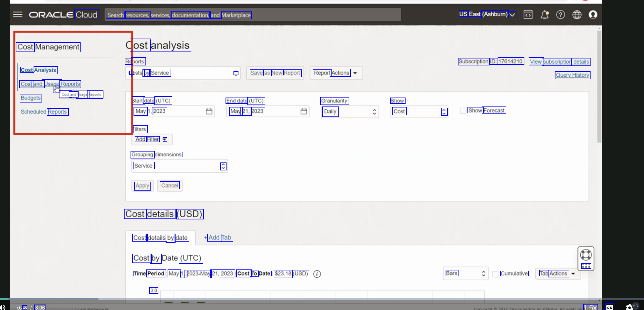Click the video progress bar

(x=300, y=299)
